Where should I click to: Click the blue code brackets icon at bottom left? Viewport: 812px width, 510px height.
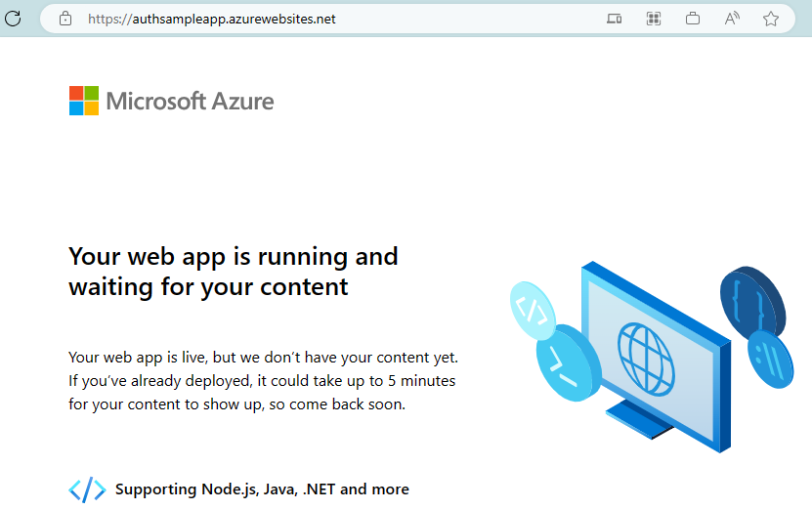pyautogui.click(x=87, y=489)
